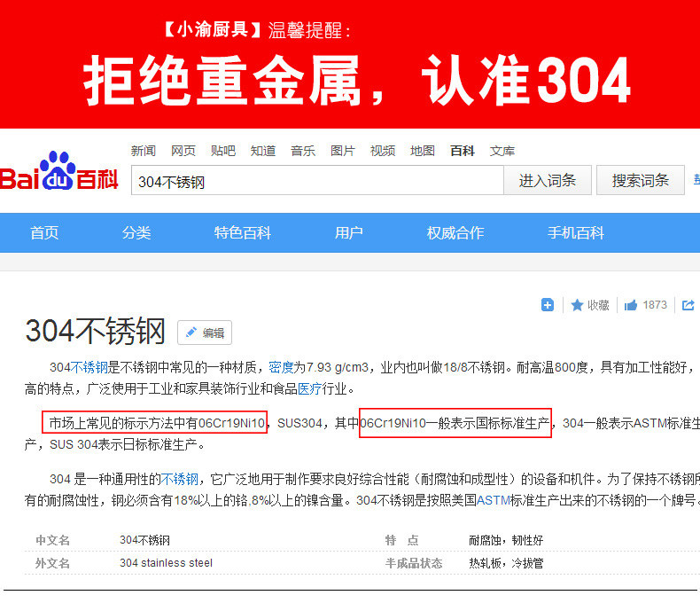Click the 1873 like count
Screen dimensions: 700x603
pos(655,305)
